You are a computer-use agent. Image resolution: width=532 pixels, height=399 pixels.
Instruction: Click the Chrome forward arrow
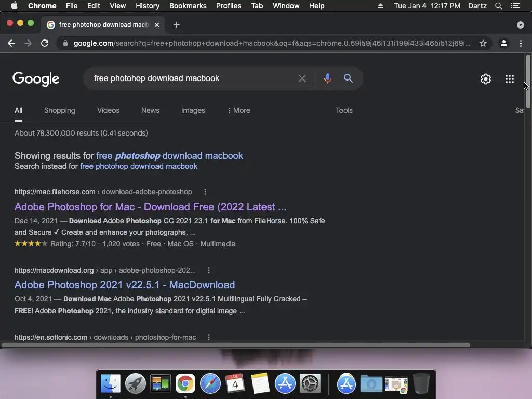[28, 43]
